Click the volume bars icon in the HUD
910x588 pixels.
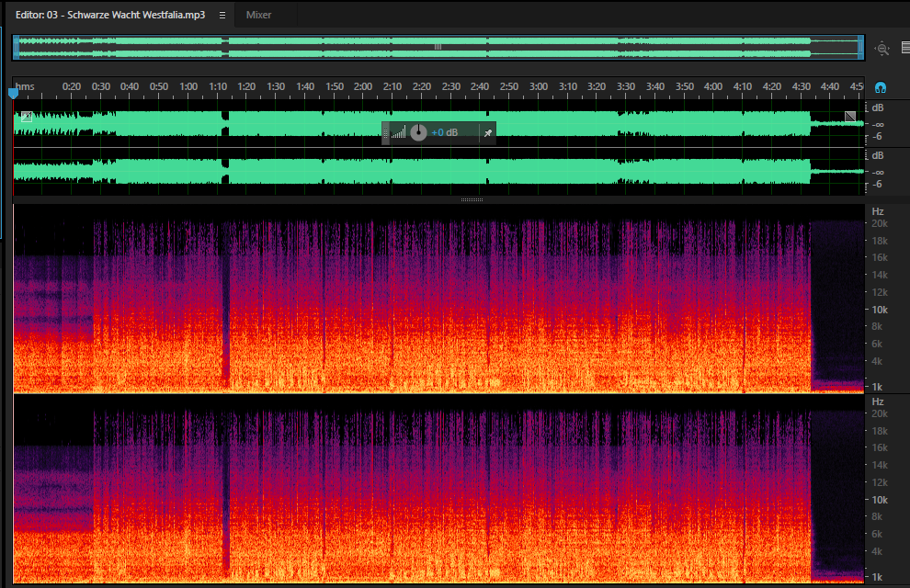[399, 133]
